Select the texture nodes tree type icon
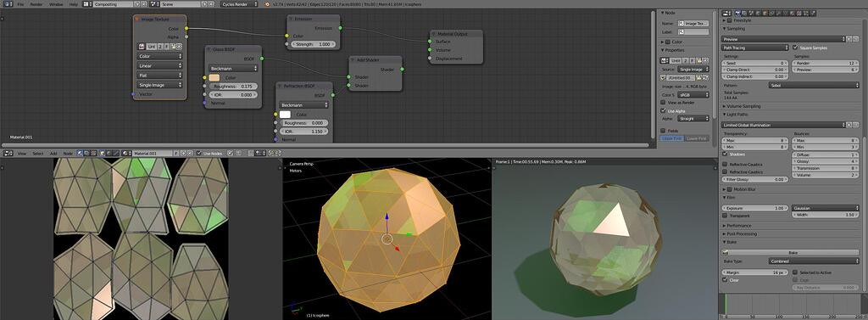 click(93, 153)
